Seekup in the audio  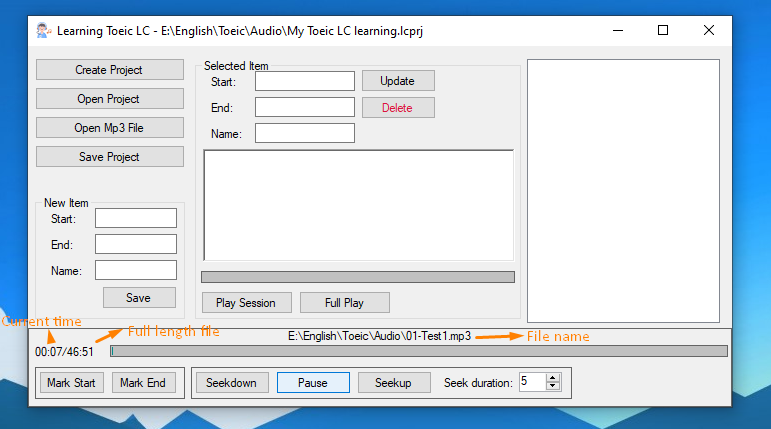[x=394, y=383]
